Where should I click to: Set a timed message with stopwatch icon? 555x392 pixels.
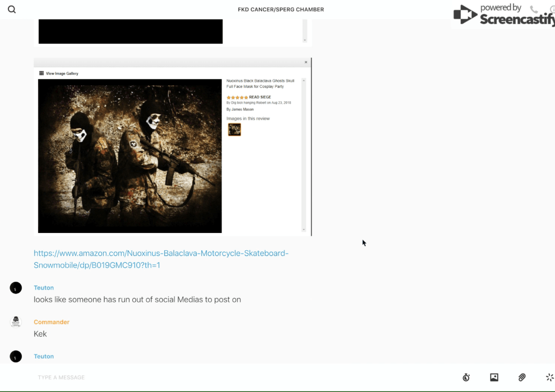[x=466, y=377]
